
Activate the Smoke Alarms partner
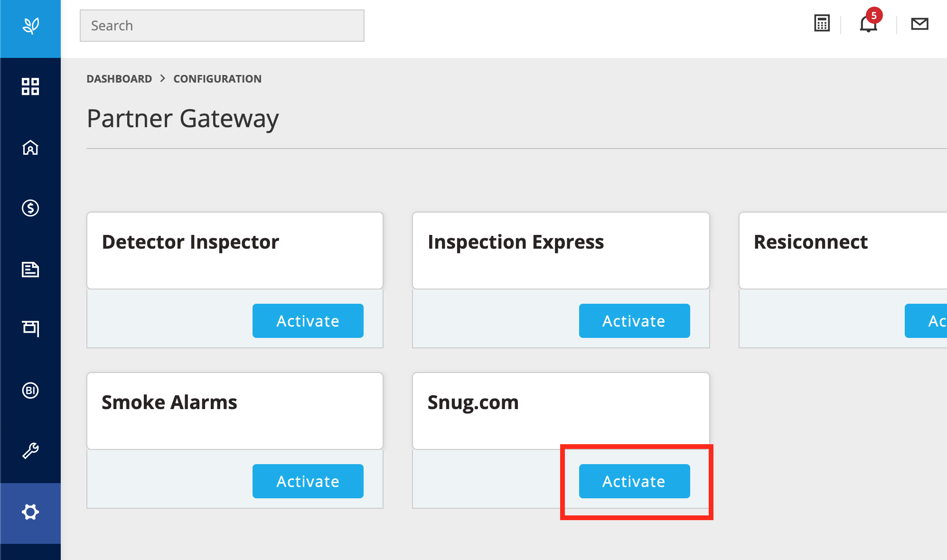click(308, 481)
